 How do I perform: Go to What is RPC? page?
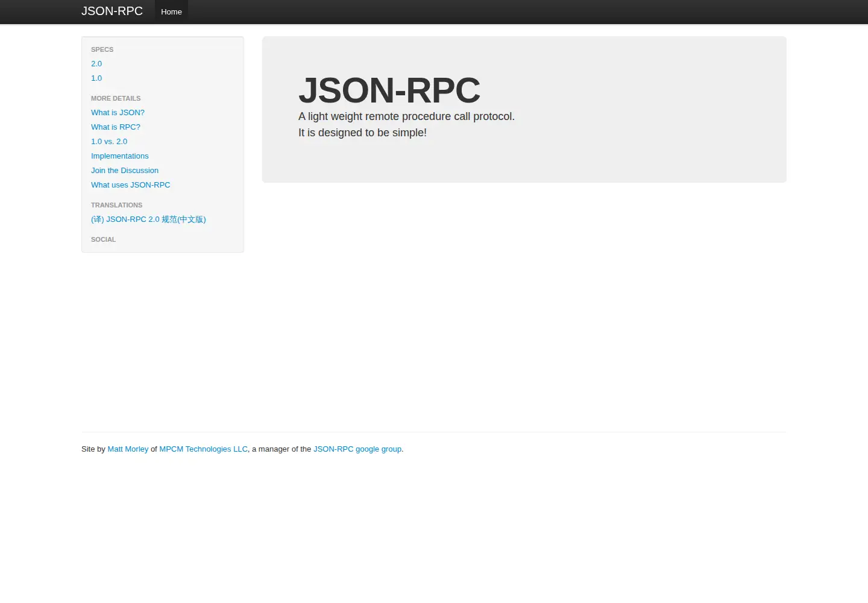[x=116, y=127]
